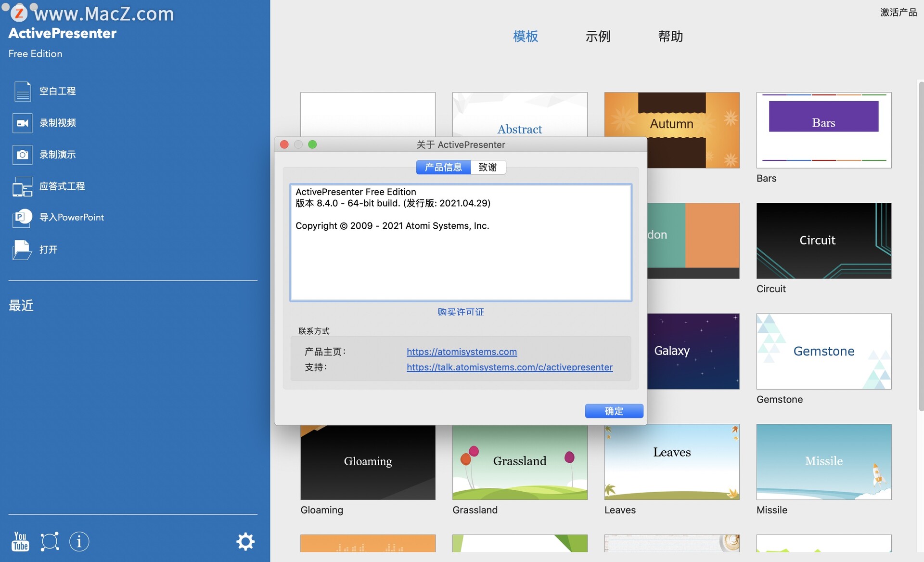This screenshot has height=562, width=924.
Task: Switch to the 示例 tab
Action: (x=598, y=37)
